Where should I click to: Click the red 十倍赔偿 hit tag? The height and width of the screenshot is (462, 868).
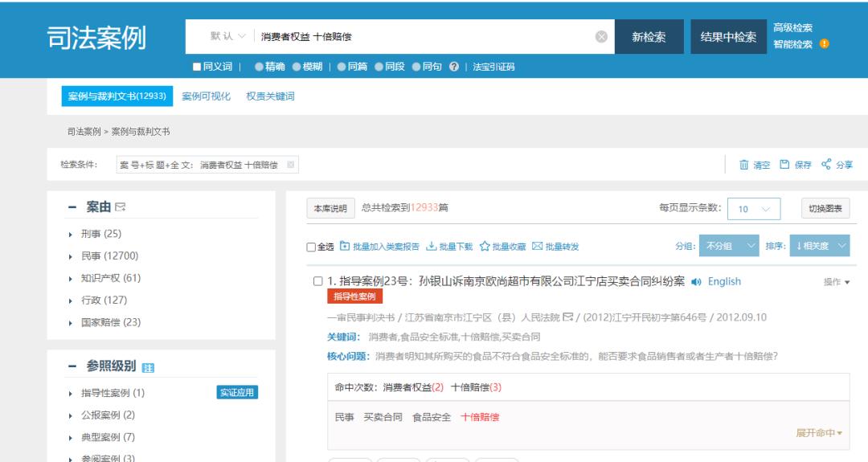point(480,417)
